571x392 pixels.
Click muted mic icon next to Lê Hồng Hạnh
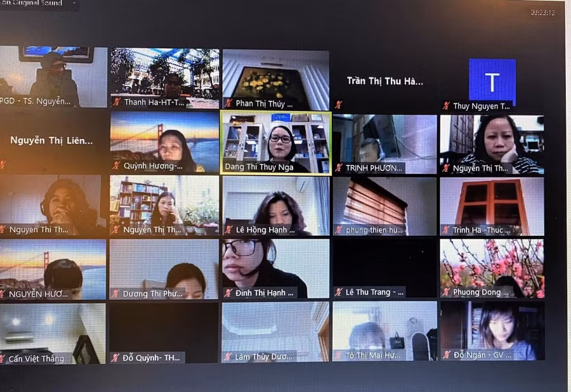pos(228,230)
